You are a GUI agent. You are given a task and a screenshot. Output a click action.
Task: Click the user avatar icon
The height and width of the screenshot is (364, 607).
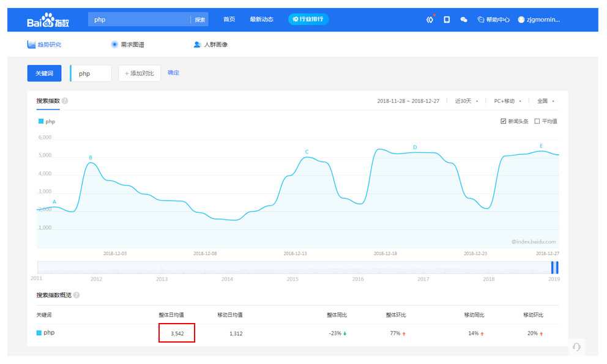point(521,20)
